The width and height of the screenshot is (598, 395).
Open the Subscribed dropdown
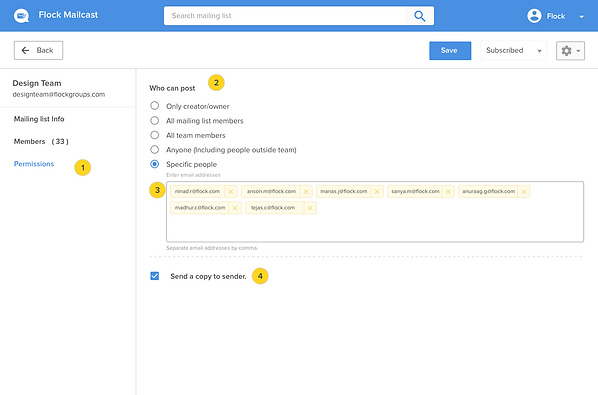tap(513, 50)
